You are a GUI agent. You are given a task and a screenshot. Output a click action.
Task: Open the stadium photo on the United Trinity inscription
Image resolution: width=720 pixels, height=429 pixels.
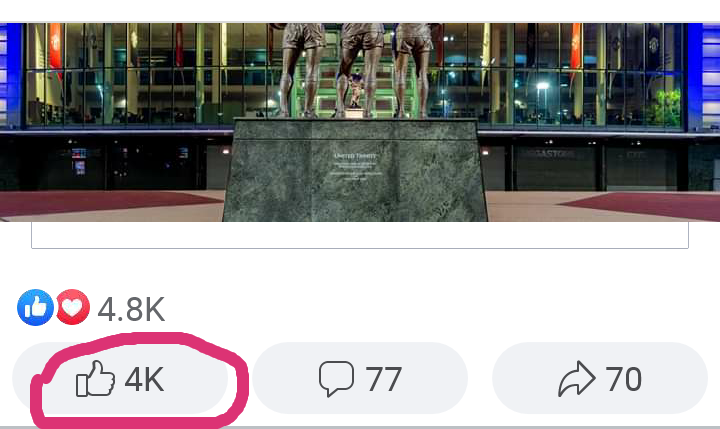tap(355, 167)
